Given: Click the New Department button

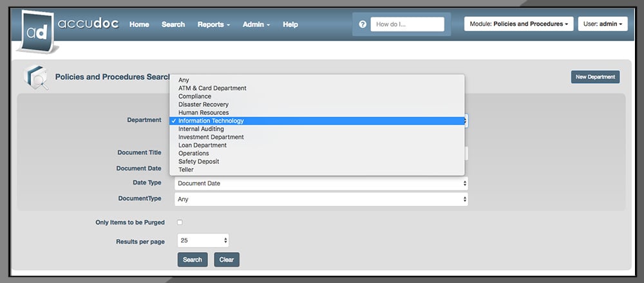Looking at the screenshot, I should (595, 77).
